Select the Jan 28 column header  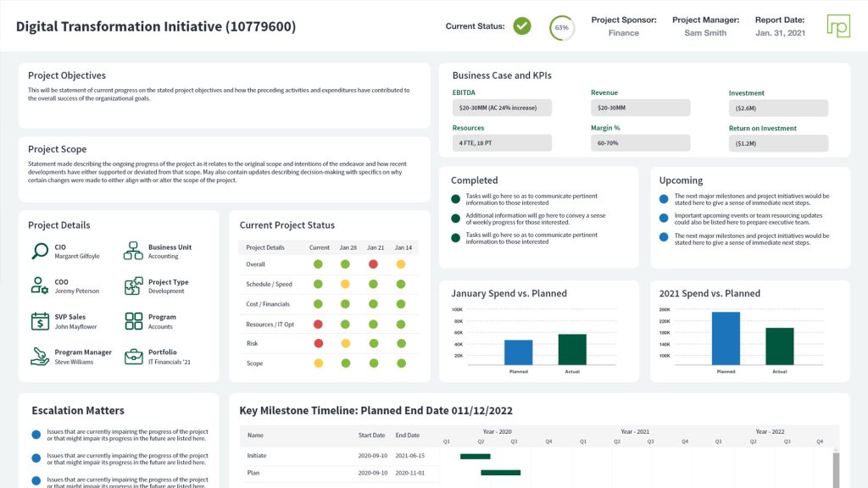coord(348,247)
